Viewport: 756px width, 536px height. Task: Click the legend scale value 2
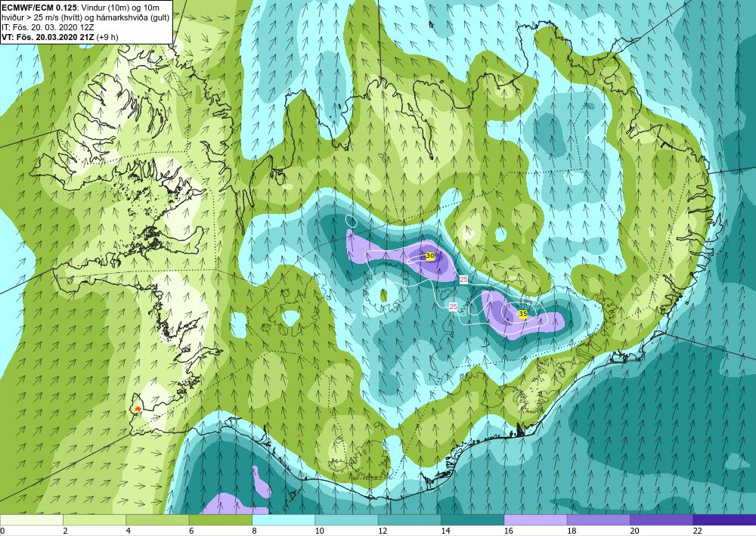[x=64, y=531]
